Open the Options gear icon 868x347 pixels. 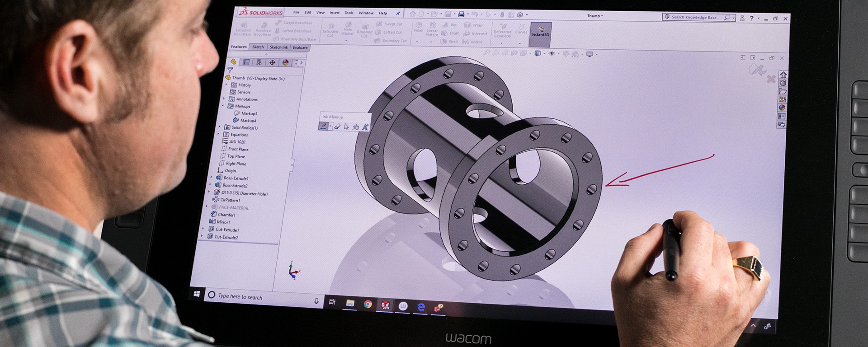520,15
